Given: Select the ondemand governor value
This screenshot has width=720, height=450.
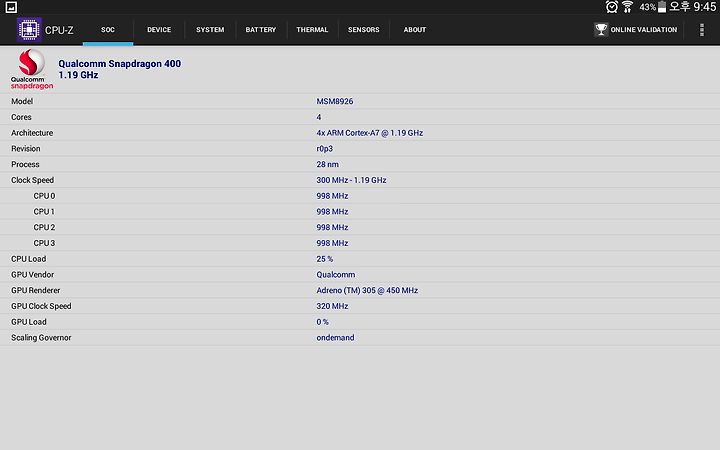Looking at the screenshot, I should click(x=335, y=338).
